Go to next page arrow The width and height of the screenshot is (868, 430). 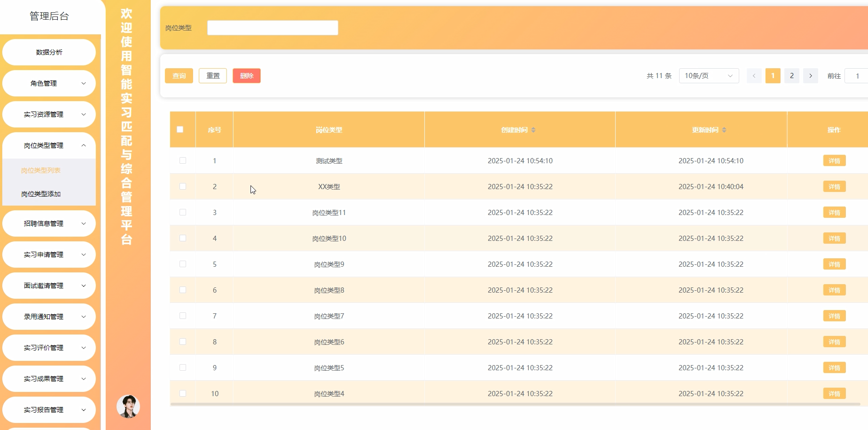[811, 76]
